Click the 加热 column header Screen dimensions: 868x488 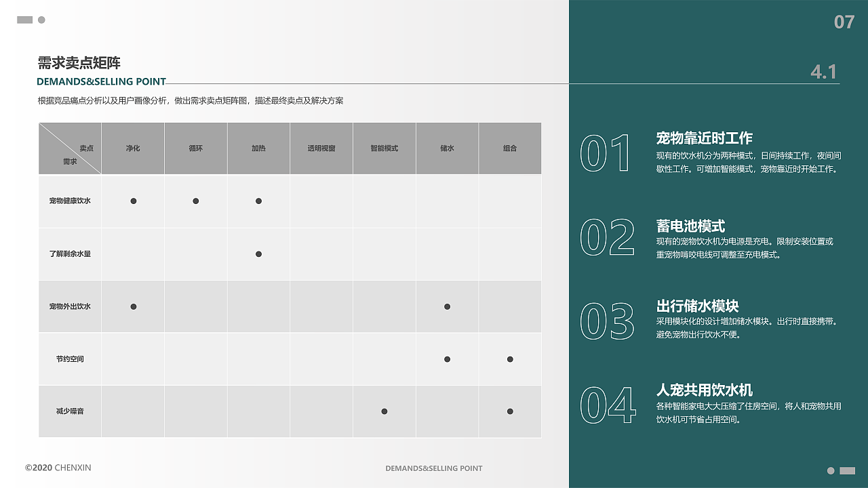click(258, 148)
